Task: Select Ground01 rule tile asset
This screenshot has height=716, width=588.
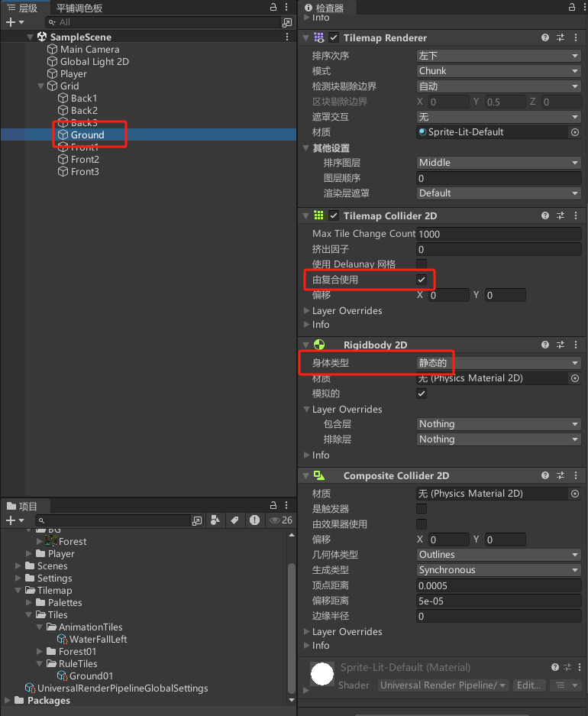Action: pyautogui.click(x=91, y=676)
